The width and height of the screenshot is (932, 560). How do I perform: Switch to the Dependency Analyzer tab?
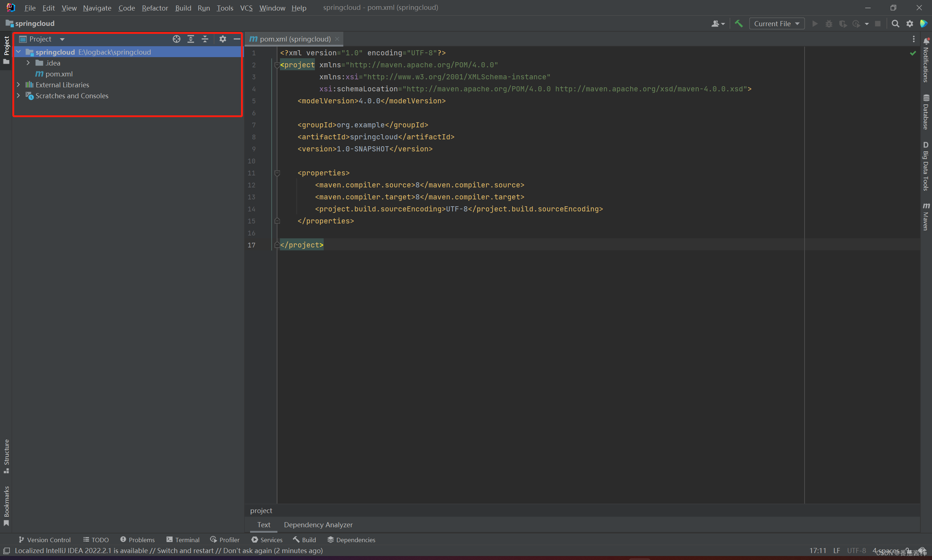318,525
